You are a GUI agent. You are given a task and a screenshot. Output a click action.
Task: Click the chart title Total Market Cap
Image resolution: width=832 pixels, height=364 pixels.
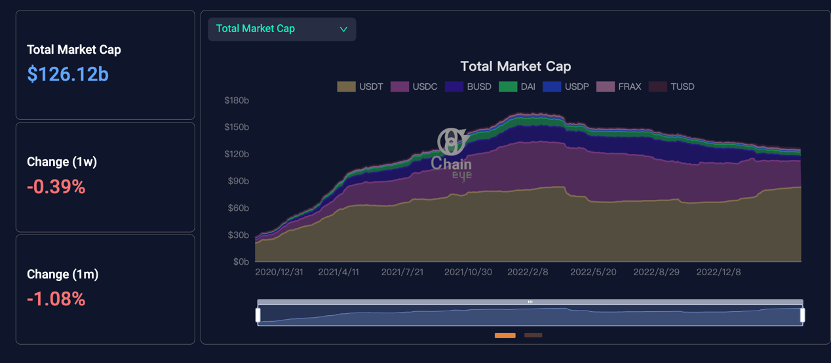[516, 66]
